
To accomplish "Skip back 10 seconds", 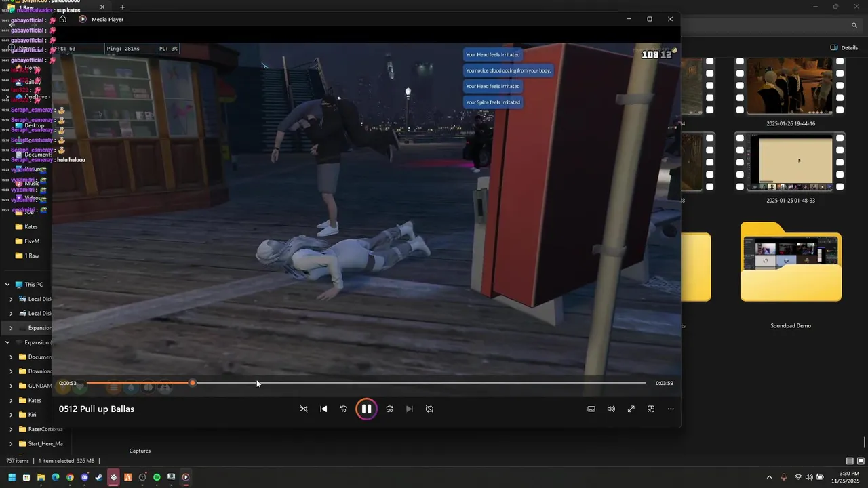I will [x=343, y=409].
